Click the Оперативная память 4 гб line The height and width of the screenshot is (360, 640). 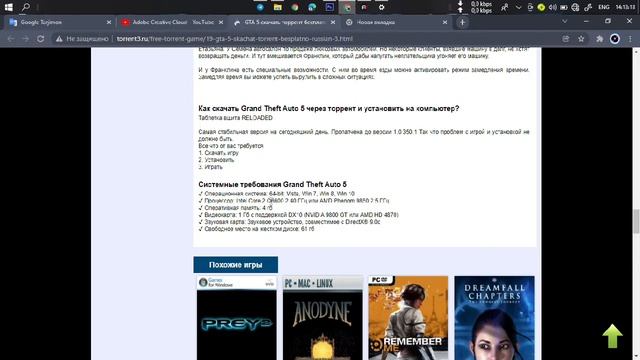tap(236, 208)
